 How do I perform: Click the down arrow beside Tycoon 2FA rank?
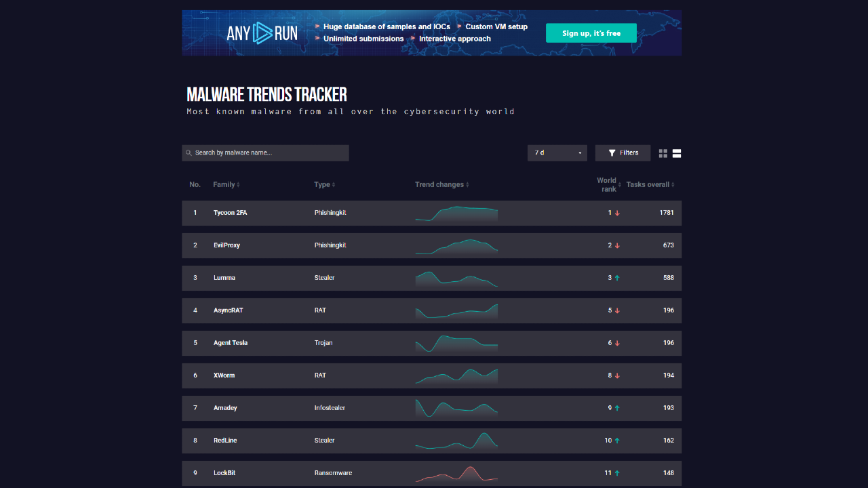pos(617,213)
